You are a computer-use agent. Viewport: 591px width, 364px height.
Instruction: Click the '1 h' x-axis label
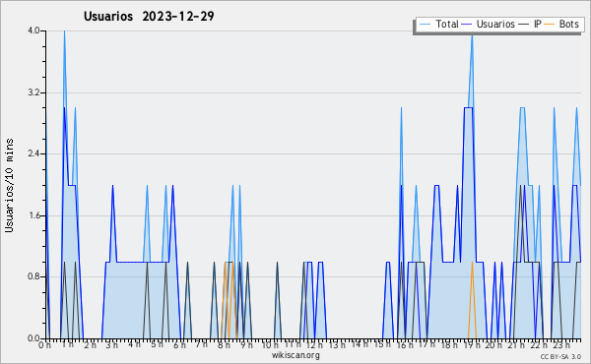[68, 344]
